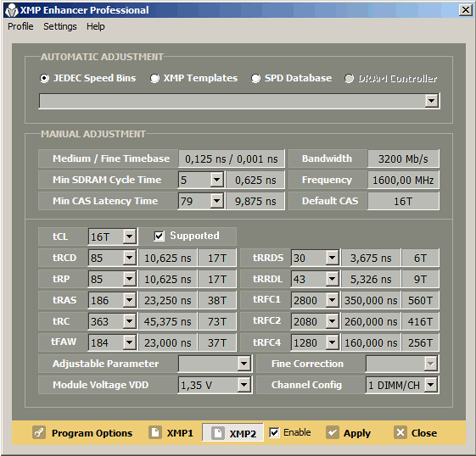Click the tRAS 23,250 ns value
The image size is (476, 456).
[x=168, y=300]
